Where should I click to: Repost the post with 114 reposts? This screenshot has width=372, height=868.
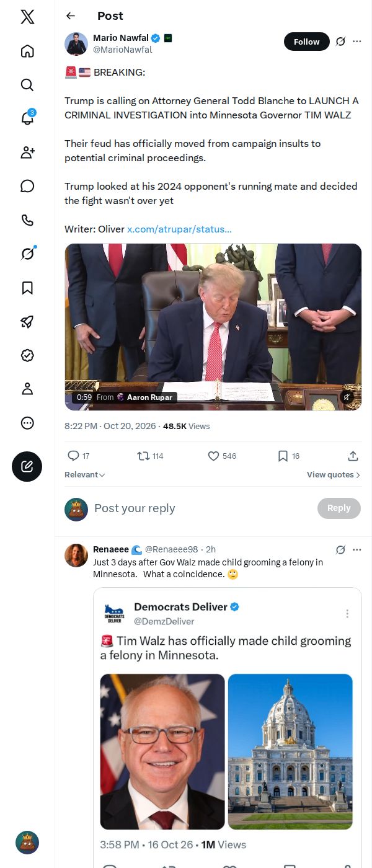click(150, 456)
